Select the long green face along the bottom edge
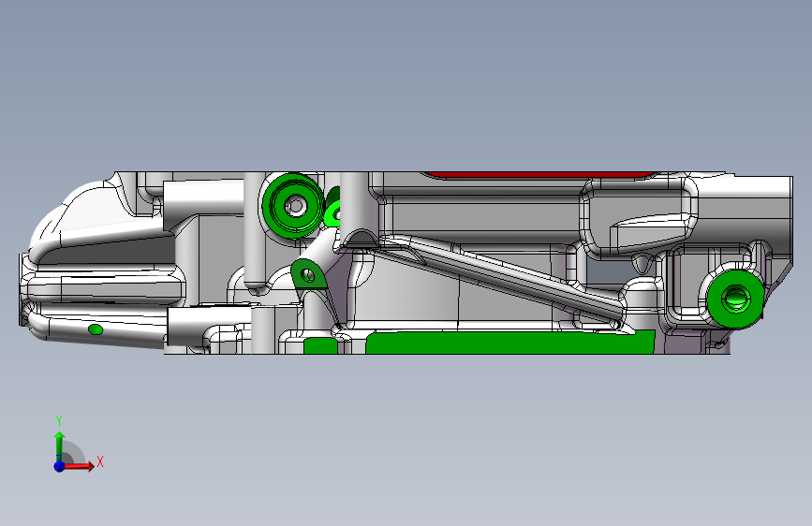The height and width of the screenshot is (526, 812). 510,343
